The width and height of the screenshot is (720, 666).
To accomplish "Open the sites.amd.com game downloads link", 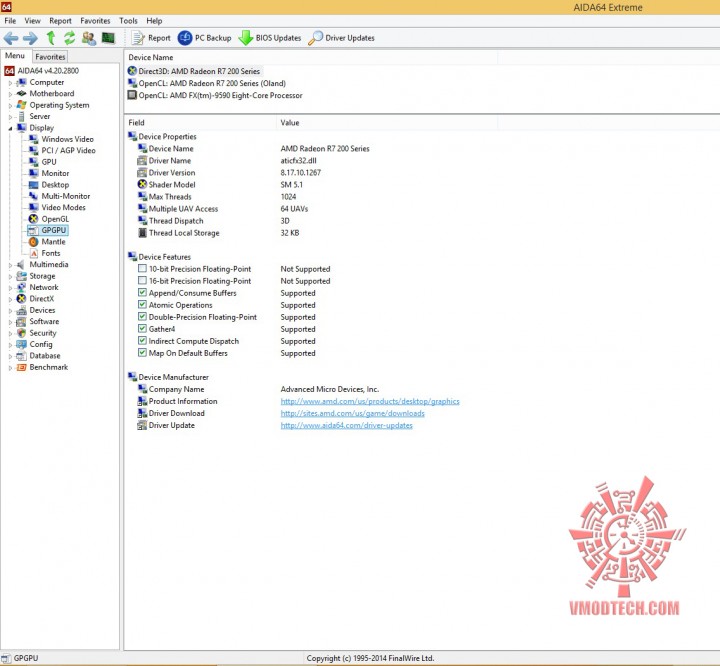I will pos(353,413).
